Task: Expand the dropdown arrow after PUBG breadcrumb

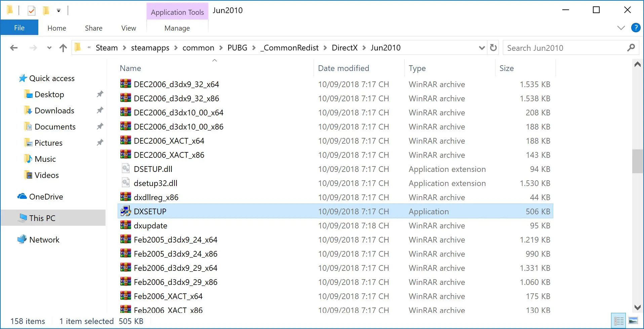Action: tap(254, 48)
